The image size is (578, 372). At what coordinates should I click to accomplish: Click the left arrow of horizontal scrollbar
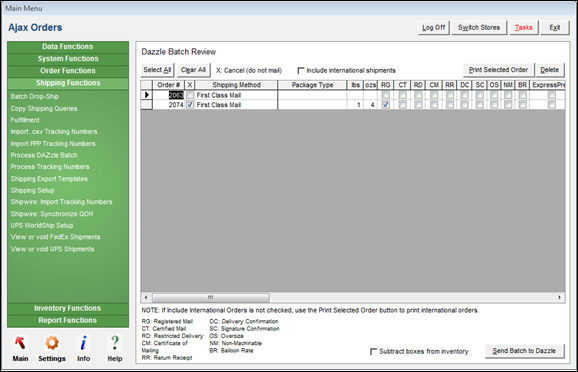pos(146,297)
